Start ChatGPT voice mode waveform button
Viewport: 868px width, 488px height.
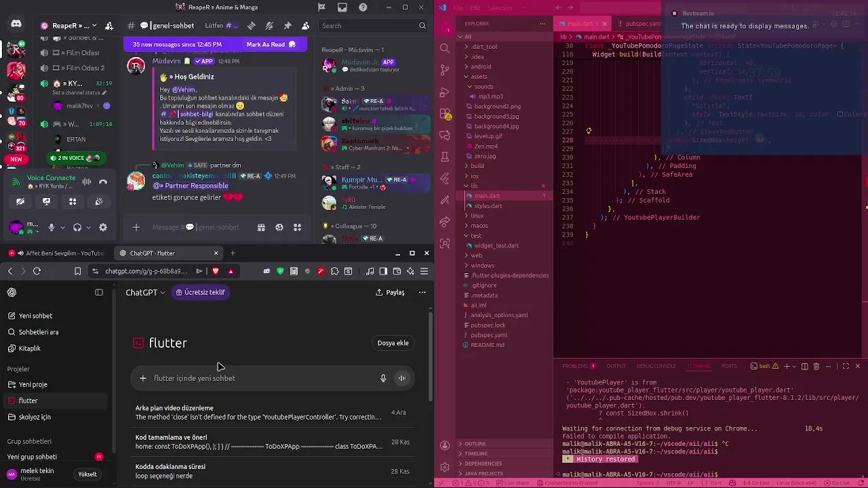[402, 378]
